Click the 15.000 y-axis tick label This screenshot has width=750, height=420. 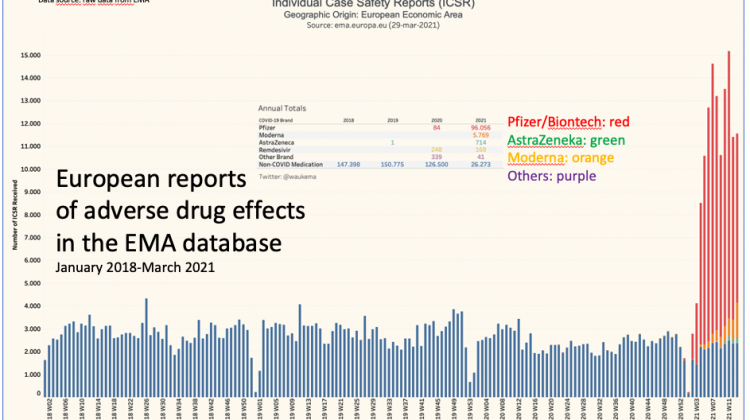click(x=31, y=55)
